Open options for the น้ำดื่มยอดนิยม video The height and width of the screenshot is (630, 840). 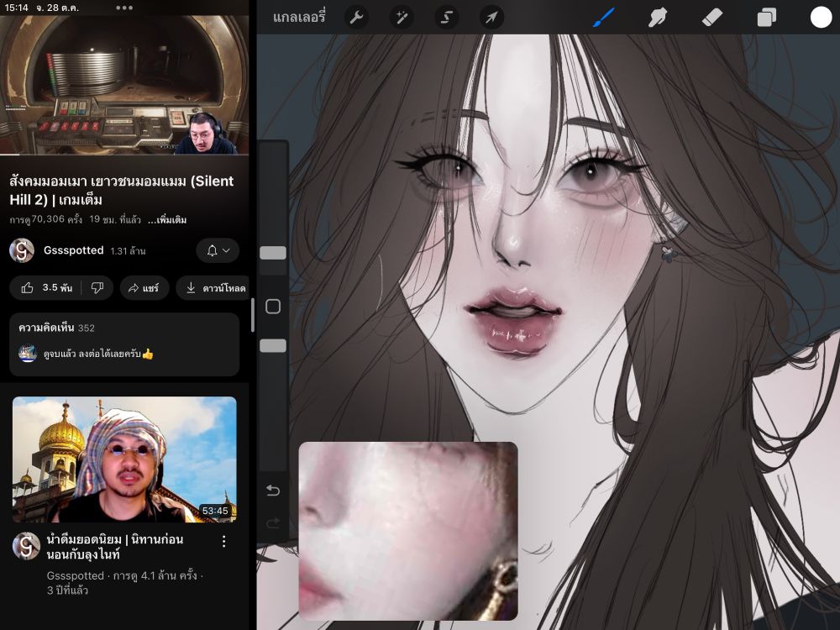[x=224, y=542]
